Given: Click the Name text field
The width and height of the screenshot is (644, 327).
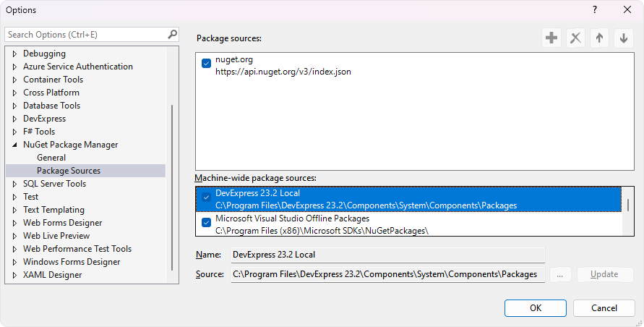Looking at the screenshot, I should pos(388,255).
